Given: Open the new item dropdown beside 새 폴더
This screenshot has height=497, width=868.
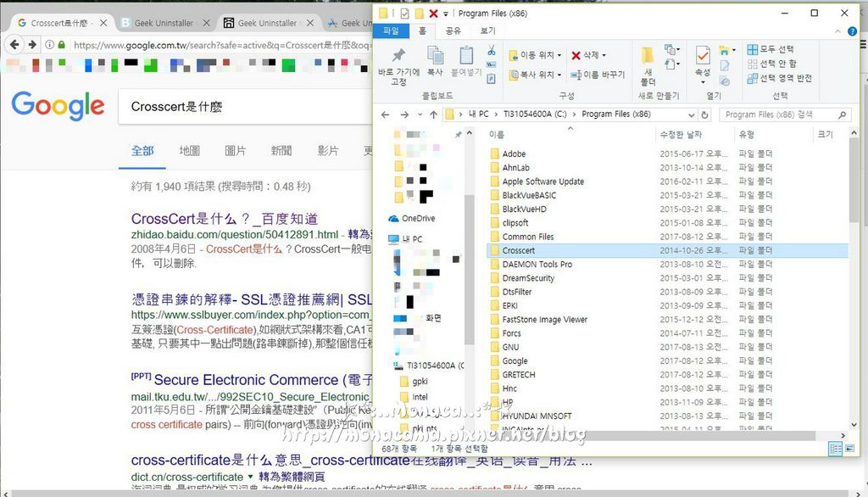Looking at the screenshot, I should coord(672,50).
